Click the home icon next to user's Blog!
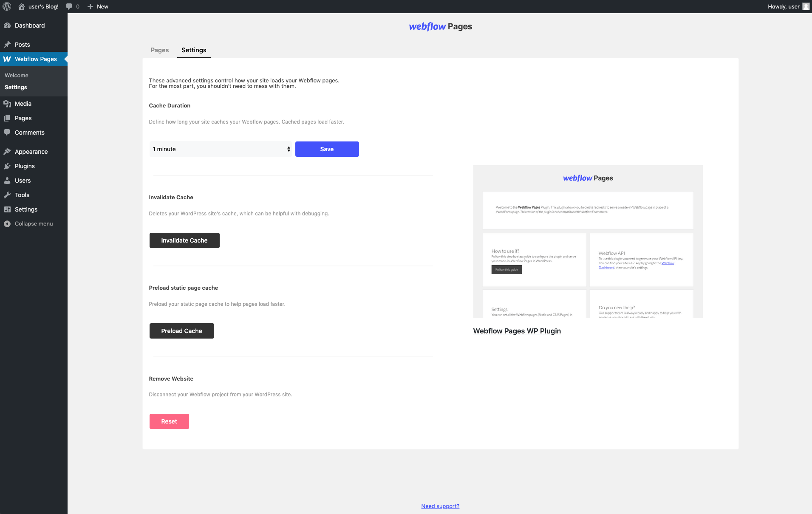This screenshot has height=514, width=812. pos(22,6)
